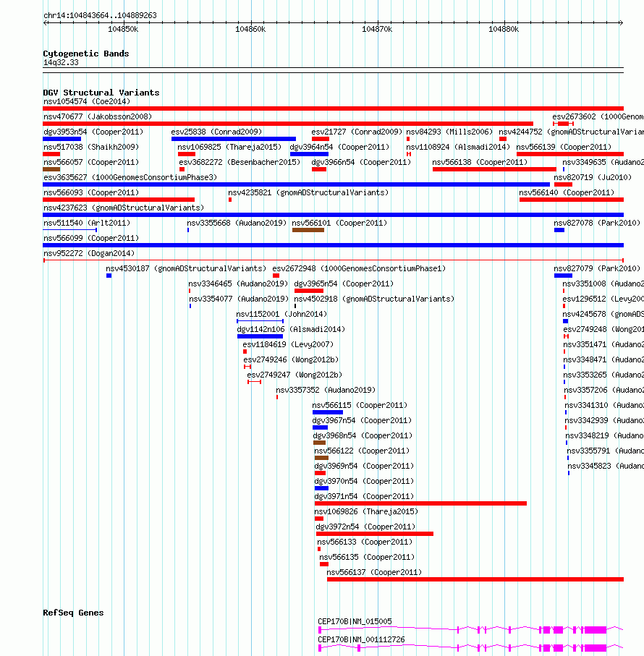
Task: Select the blue esv25838 variant bar
Action: point(234,139)
